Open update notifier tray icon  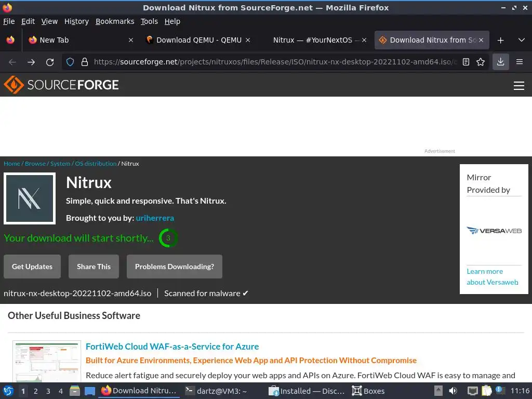tap(500, 390)
